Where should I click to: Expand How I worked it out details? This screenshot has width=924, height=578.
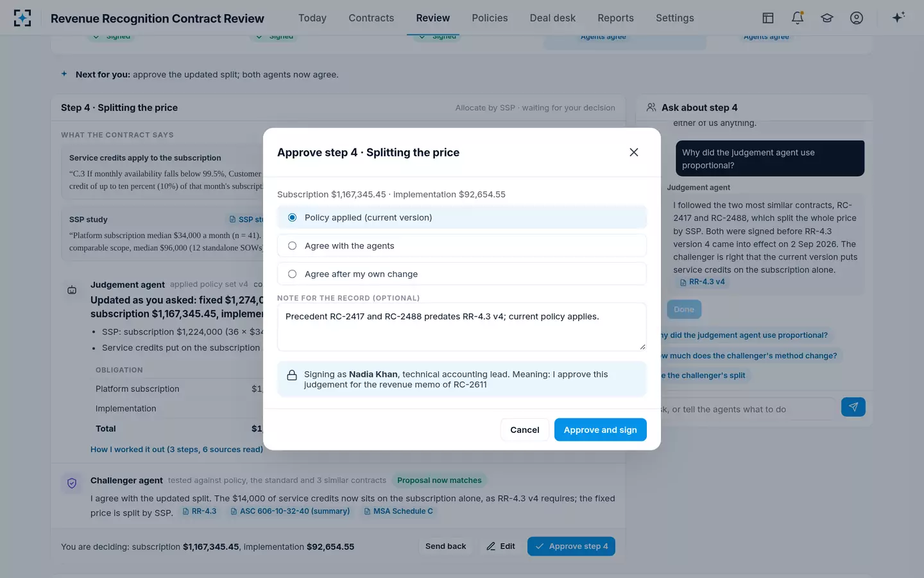pos(176,450)
